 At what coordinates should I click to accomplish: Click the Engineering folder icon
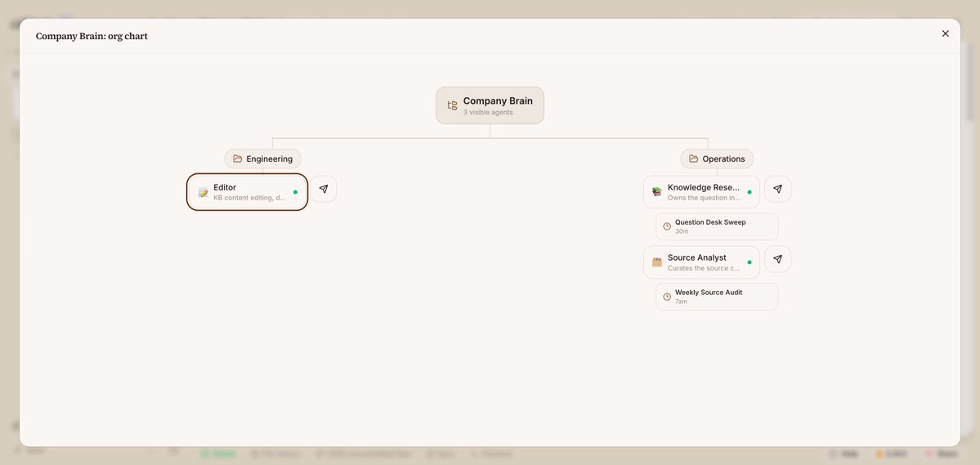238,159
